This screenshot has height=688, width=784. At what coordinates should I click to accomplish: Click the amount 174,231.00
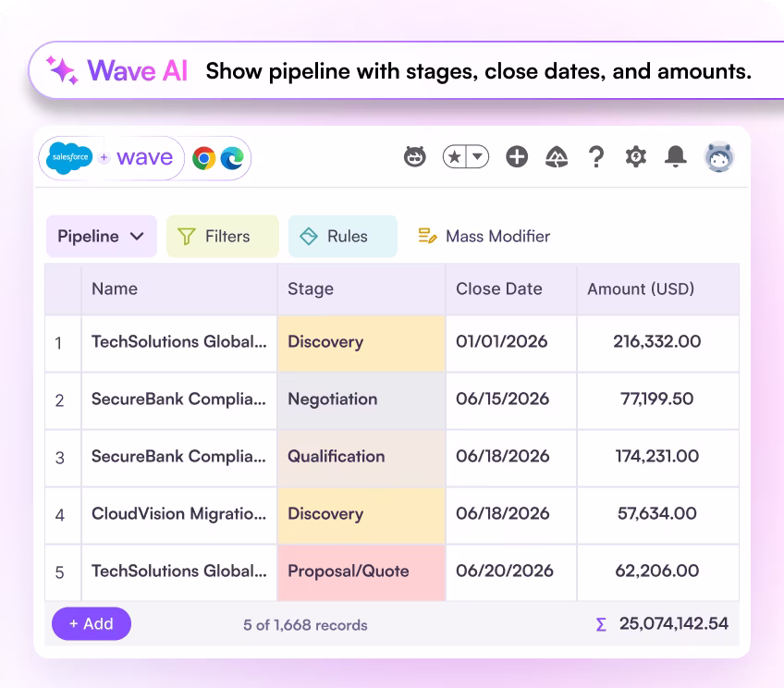click(x=657, y=456)
